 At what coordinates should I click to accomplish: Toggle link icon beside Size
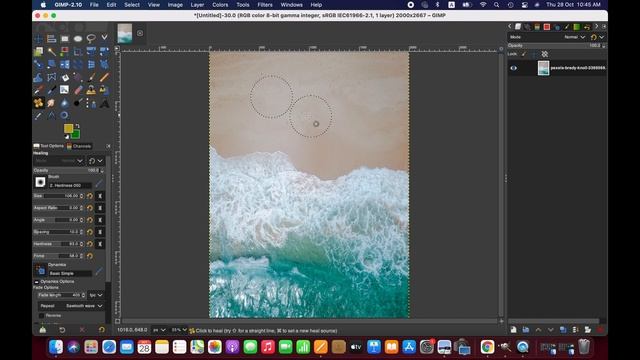point(100,196)
